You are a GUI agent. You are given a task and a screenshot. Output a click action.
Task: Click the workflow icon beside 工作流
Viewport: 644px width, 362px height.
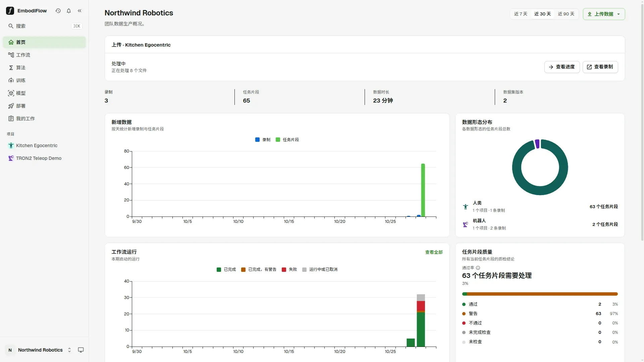coord(11,55)
